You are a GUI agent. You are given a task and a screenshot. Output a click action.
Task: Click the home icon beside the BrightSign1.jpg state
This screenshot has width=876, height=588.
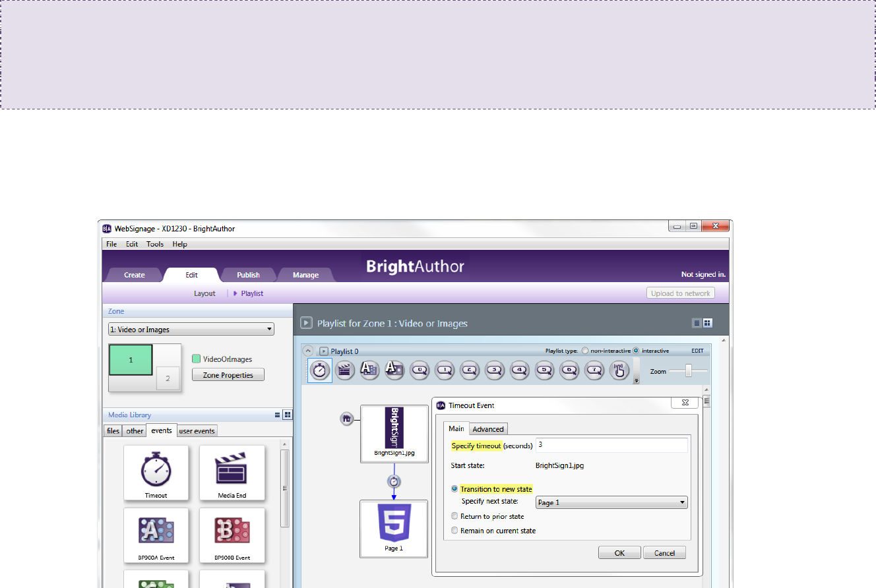(347, 418)
